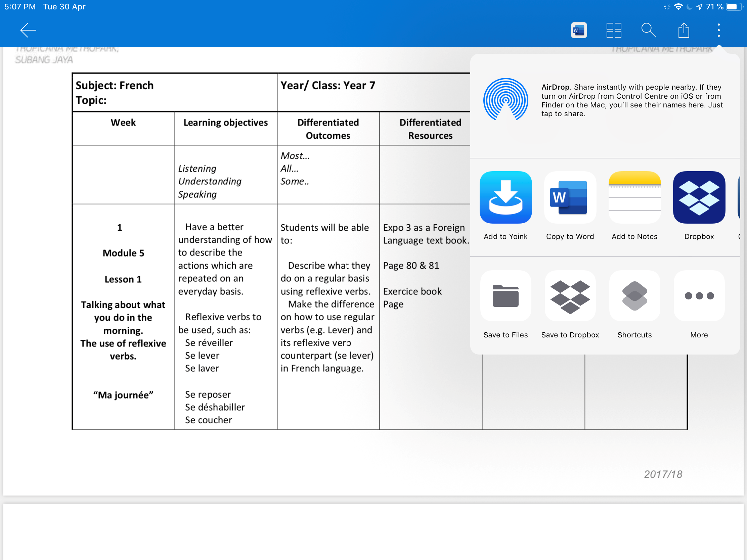Choose Save to Dropbox action
747x560 pixels.
coord(570,305)
